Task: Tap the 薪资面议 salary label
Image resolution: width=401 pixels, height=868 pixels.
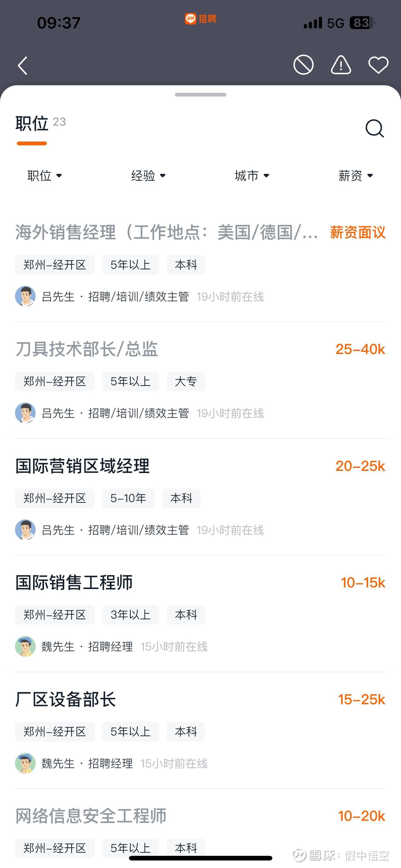Action: tap(358, 232)
